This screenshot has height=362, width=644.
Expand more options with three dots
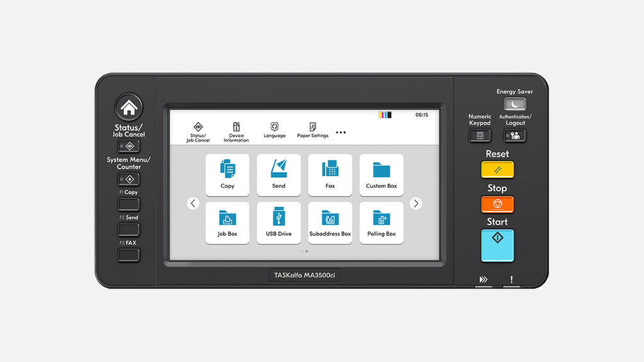pos(341,133)
